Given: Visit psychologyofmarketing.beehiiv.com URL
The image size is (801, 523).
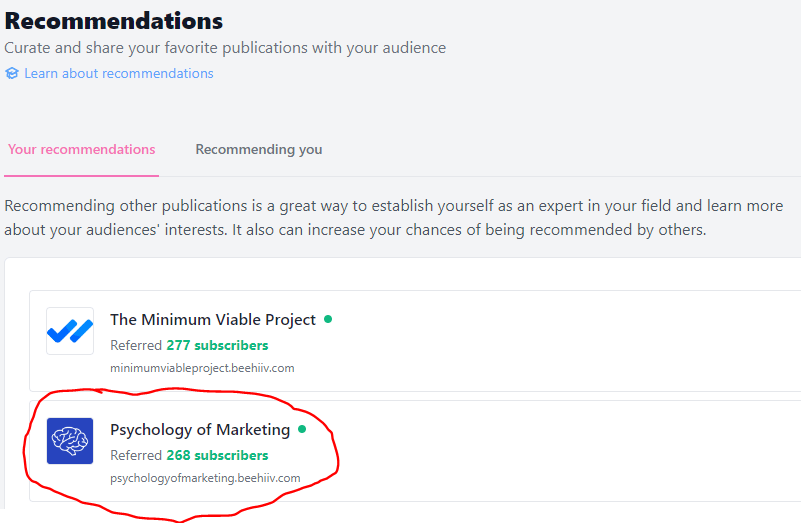Looking at the screenshot, I should point(205,478).
